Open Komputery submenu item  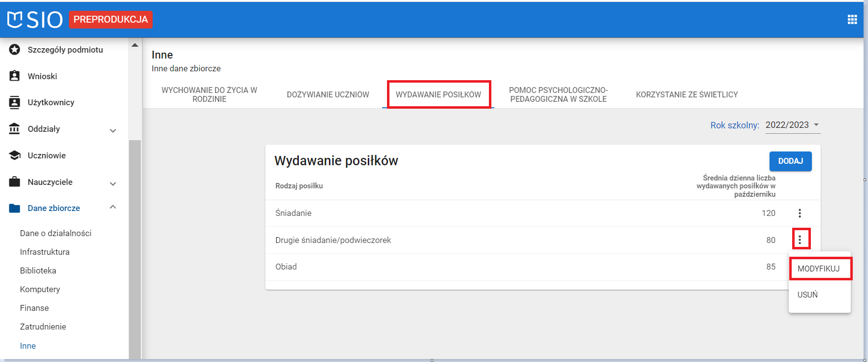tap(40, 289)
